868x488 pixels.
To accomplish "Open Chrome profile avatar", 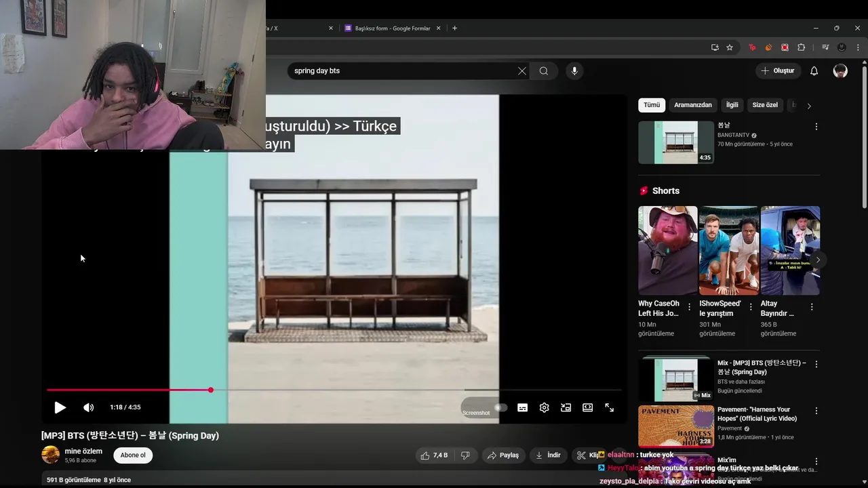I will click(842, 47).
